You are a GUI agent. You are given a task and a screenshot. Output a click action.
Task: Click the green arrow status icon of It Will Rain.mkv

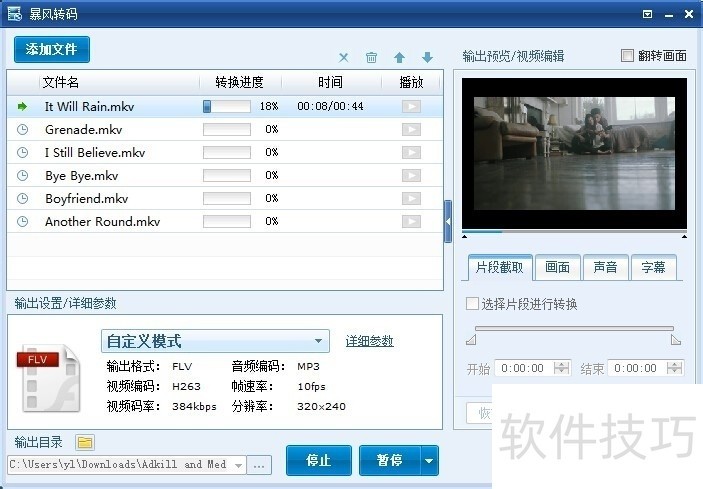click(22, 106)
